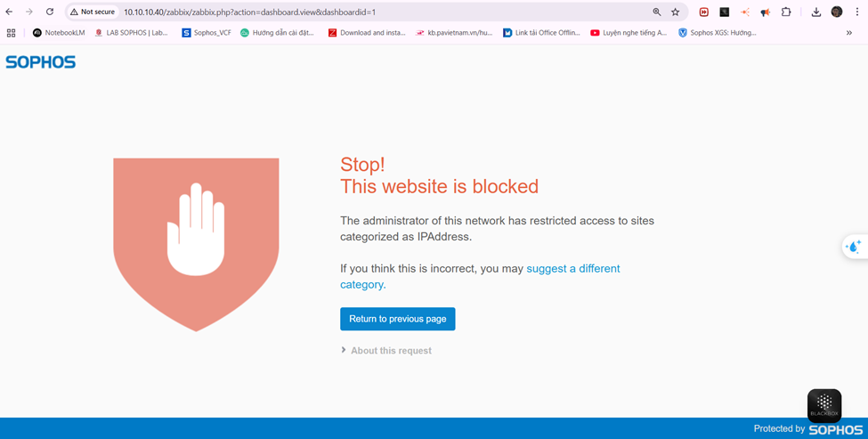Open the Chrome apps grid icon
The height and width of the screenshot is (439, 868).
coord(11,33)
